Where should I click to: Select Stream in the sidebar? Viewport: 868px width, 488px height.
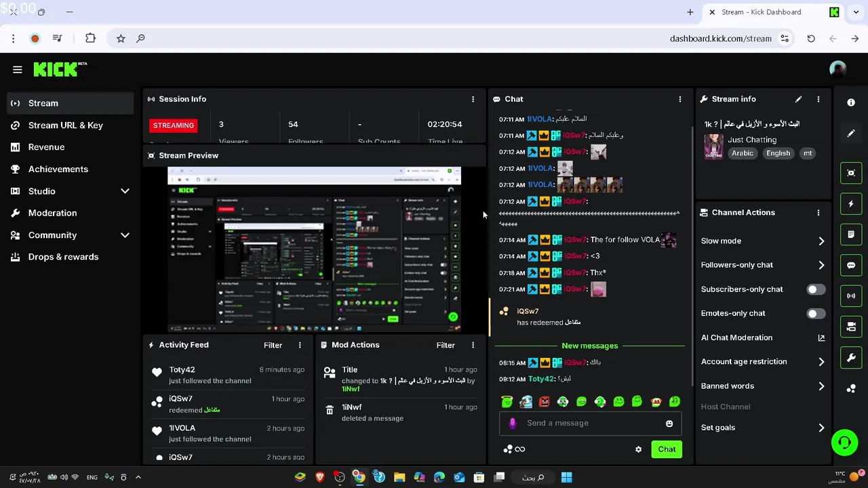[x=71, y=103]
